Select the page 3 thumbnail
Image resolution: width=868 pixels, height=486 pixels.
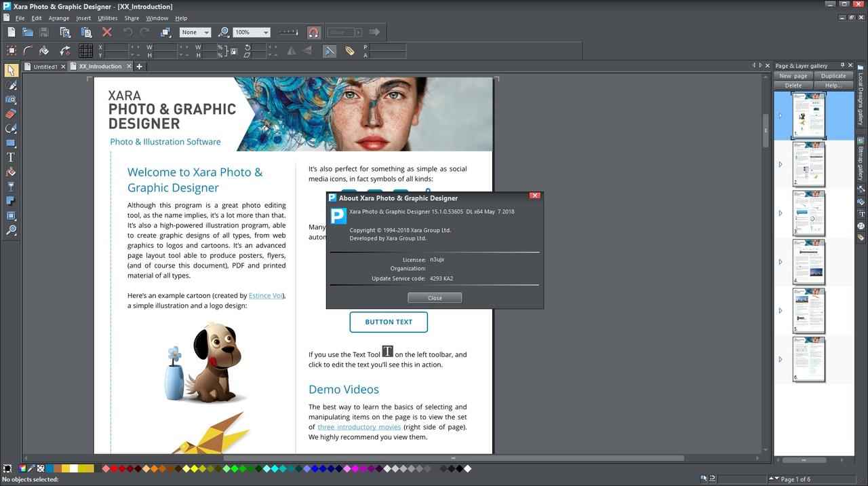808,213
